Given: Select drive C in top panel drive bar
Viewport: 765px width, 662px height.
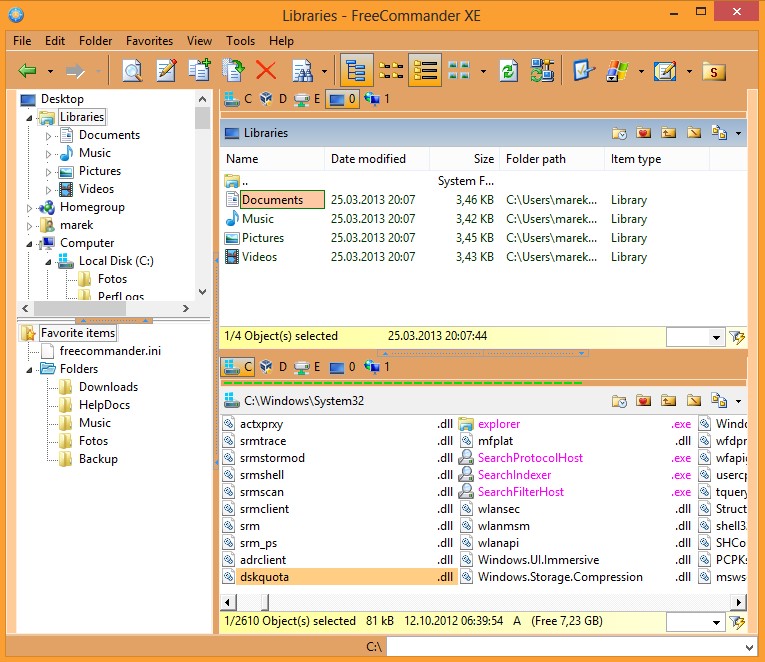Looking at the screenshot, I should [238, 99].
